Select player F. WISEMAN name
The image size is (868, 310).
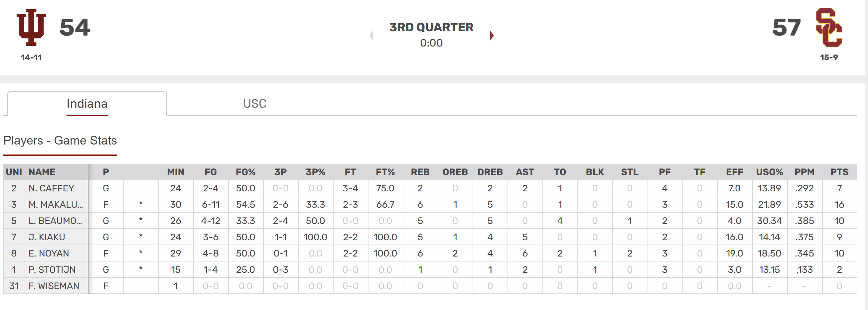[x=54, y=286]
